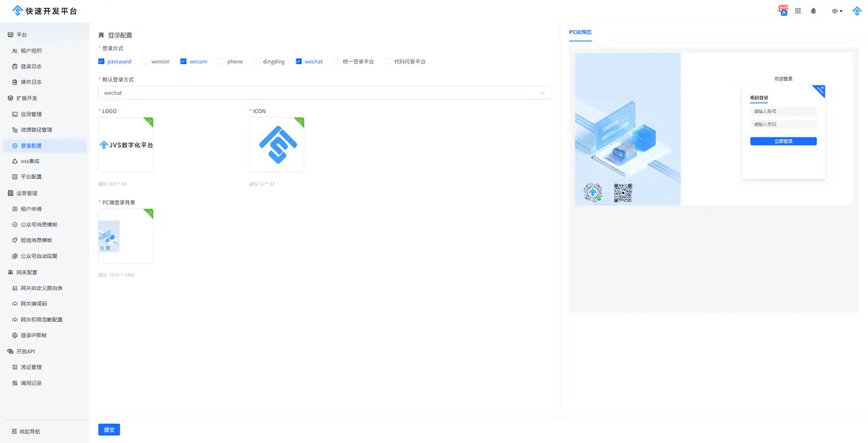Screen dimensions: 868x443
Task: Click the 立即登录 button in preview
Action: tap(783, 141)
